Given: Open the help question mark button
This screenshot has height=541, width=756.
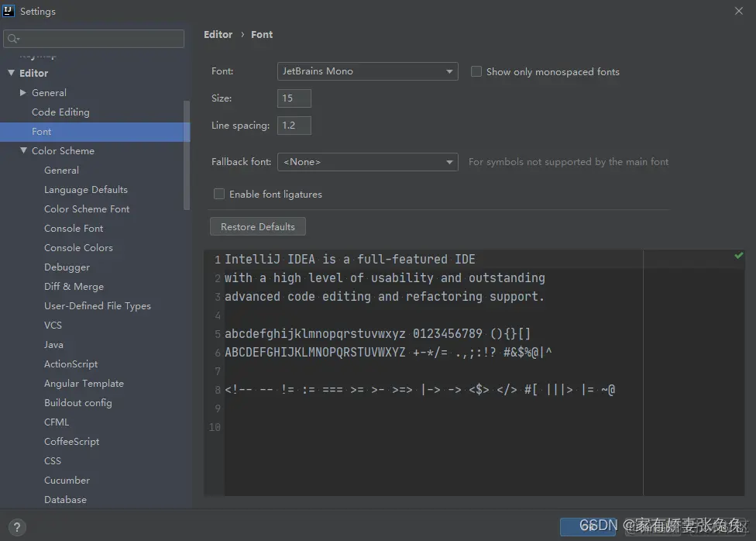Looking at the screenshot, I should (x=17, y=527).
